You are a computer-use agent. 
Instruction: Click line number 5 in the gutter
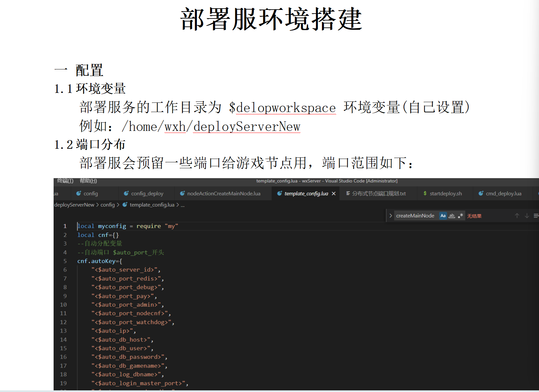[x=65, y=261]
